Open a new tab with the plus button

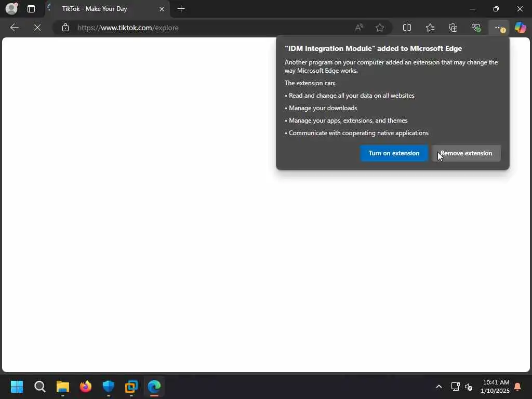point(181,9)
